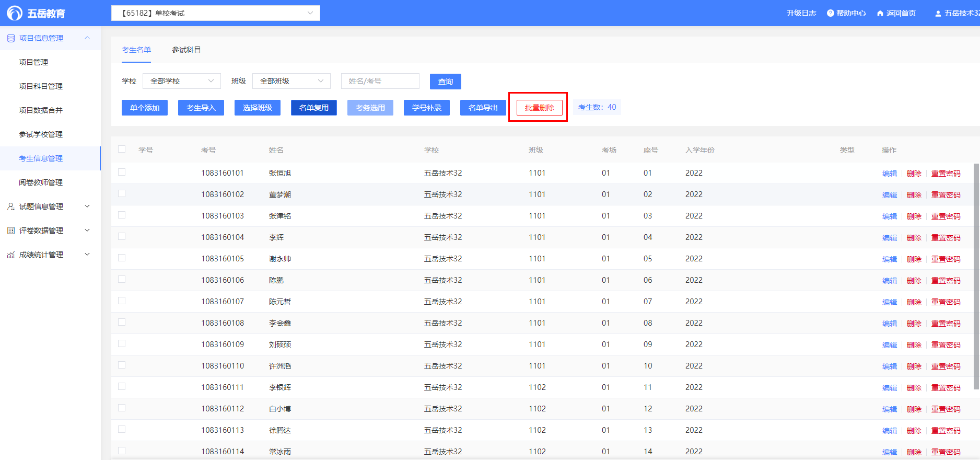Open the 全部学校 school dropdown

point(181,81)
